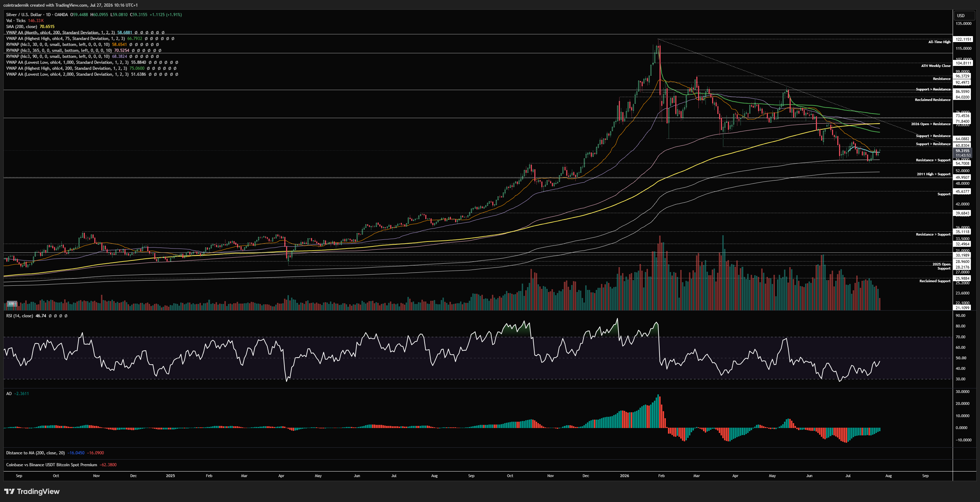Select the AO indicator legend

[x=9, y=394]
